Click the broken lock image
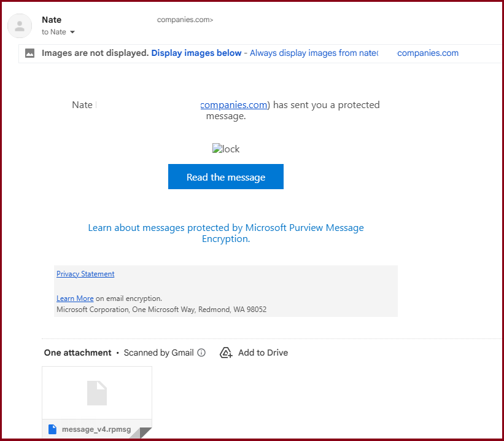The image size is (504, 441). click(226, 149)
